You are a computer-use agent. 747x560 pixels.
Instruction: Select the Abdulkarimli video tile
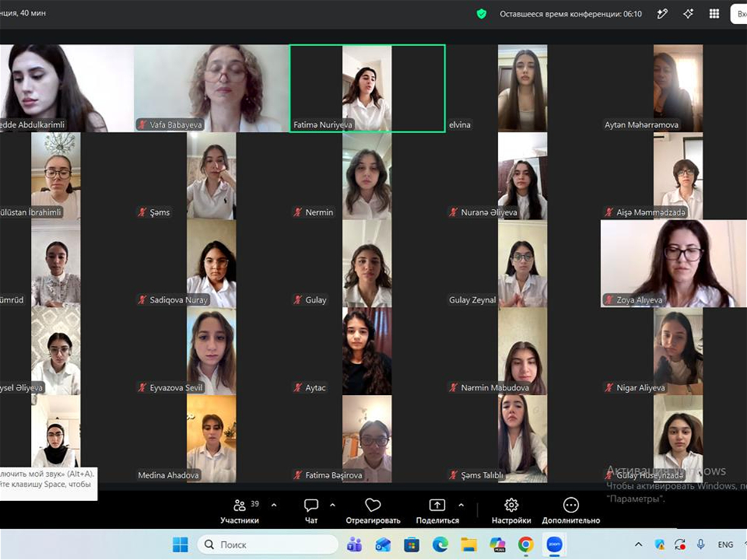tap(67, 88)
